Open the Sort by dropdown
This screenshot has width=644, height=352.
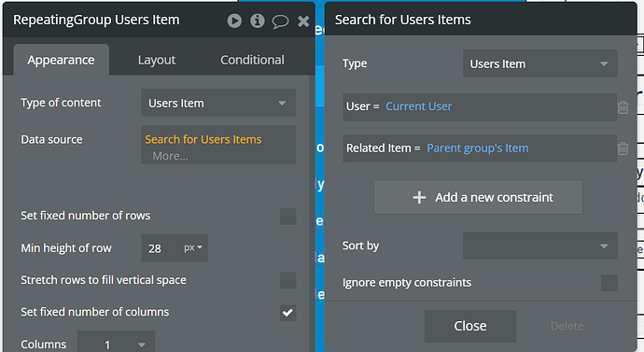[540, 246]
